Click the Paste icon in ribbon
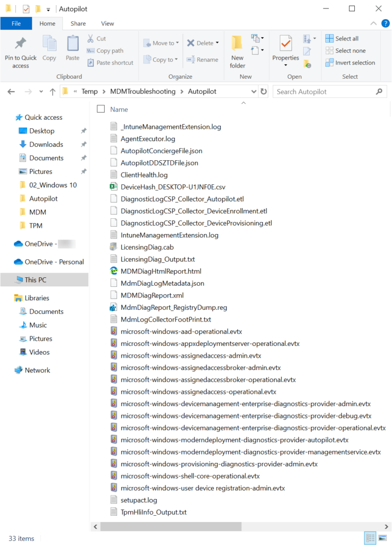The width and height of the screenshot is (392, 545). [x=73, y=44]
